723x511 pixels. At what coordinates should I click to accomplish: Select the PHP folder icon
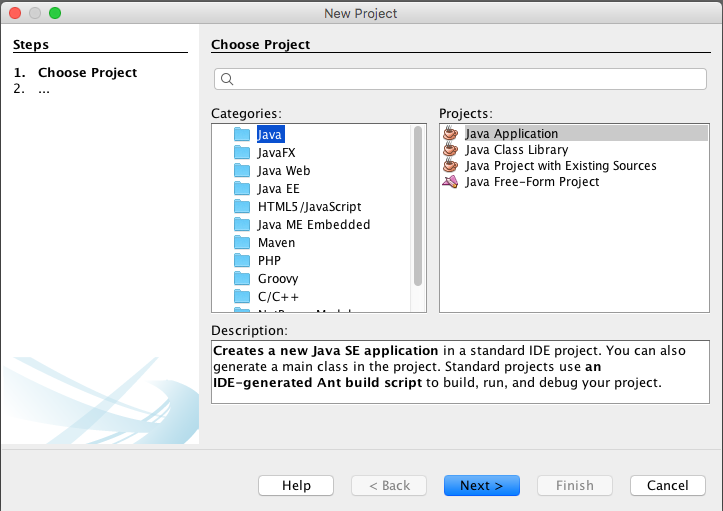242,261
